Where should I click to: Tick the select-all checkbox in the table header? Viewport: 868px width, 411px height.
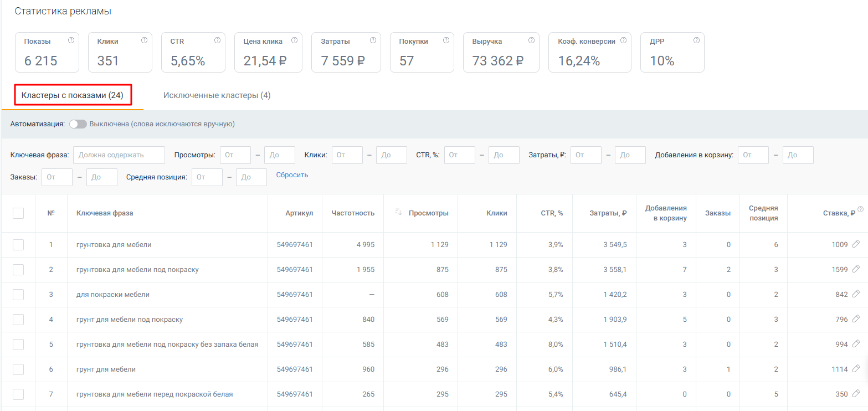tap(18, 213)
